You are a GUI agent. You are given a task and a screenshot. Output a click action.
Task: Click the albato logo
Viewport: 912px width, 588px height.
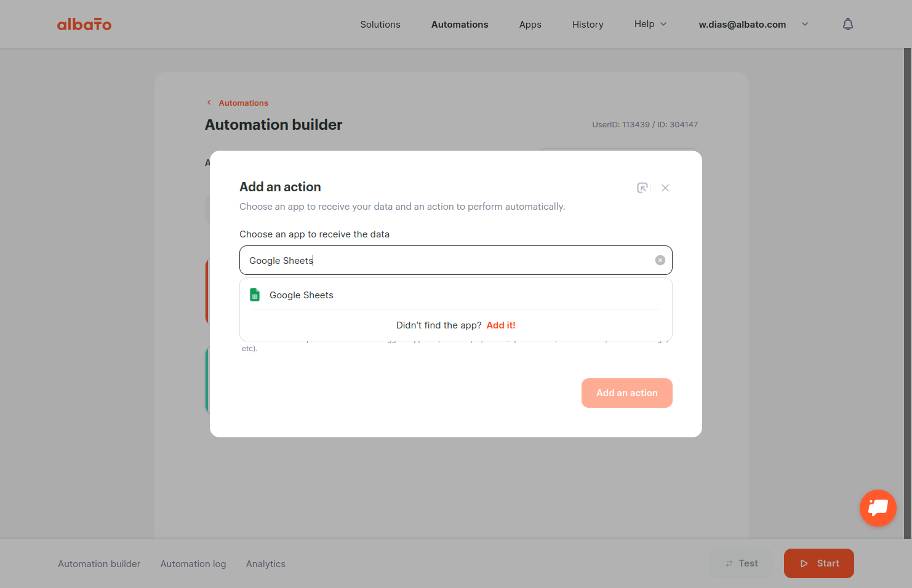coord(84,24)
